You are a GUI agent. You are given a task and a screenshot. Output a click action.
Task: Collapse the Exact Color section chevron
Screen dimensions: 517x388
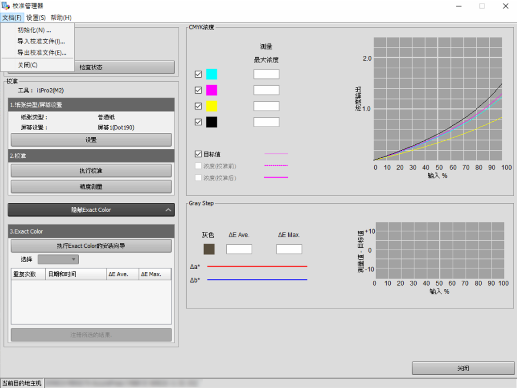tap(168, 210)
